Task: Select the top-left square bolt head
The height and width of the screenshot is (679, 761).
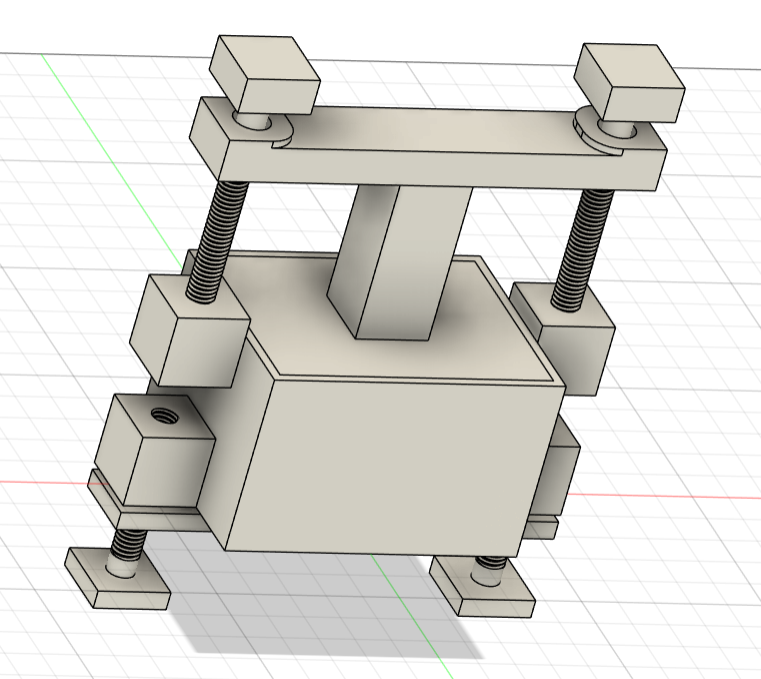Action: (265, 74)
